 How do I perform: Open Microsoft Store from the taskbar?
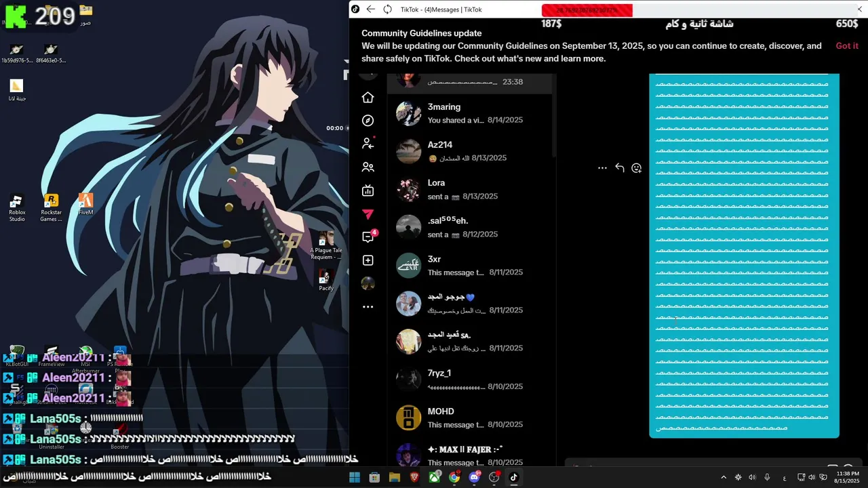pyautogui.click(x=374, y=477)
